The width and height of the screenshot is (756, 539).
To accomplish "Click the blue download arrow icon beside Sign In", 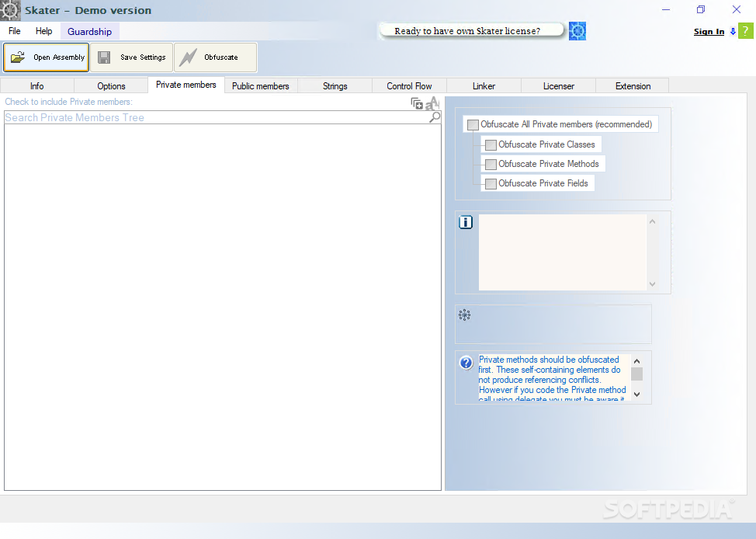I will [x=733, y=31].
